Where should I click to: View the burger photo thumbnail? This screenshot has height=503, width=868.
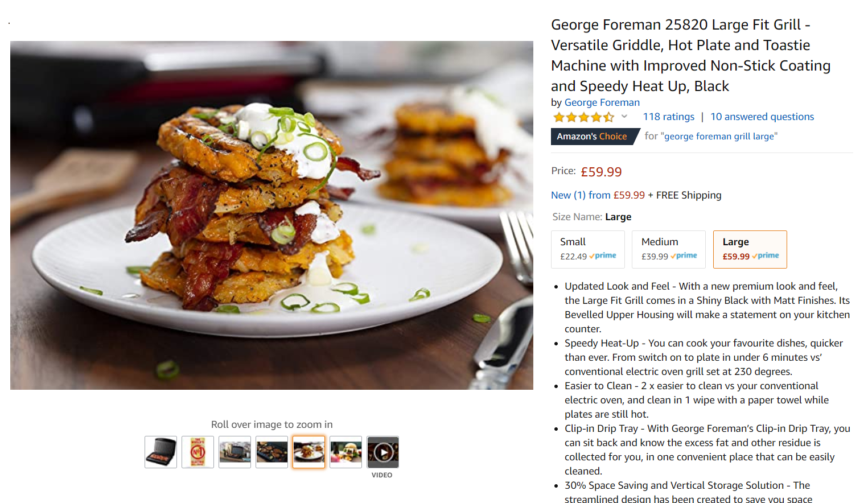[345, 452]
